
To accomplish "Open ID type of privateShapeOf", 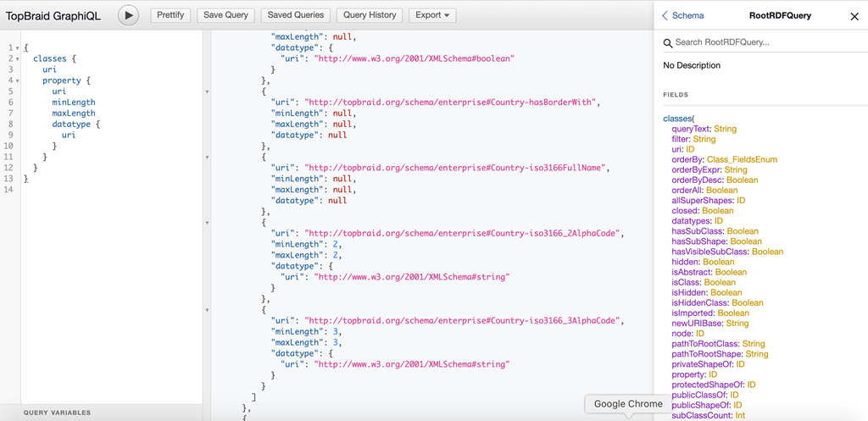I will pyautogui.click(x=741, y=364).
